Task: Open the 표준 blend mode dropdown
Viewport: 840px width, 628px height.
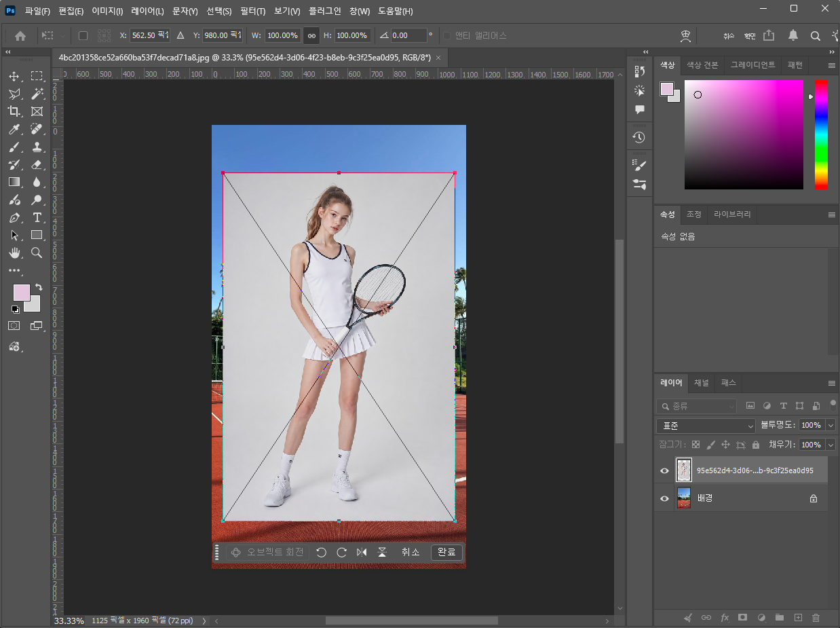Action: pyautogui.click(x=706, y=426)
